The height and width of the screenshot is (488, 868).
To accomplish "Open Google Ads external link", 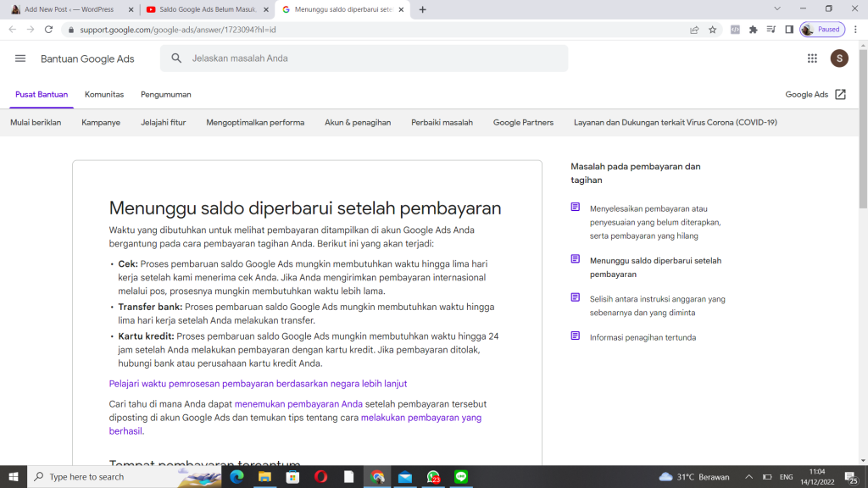I will coord(815,94).
